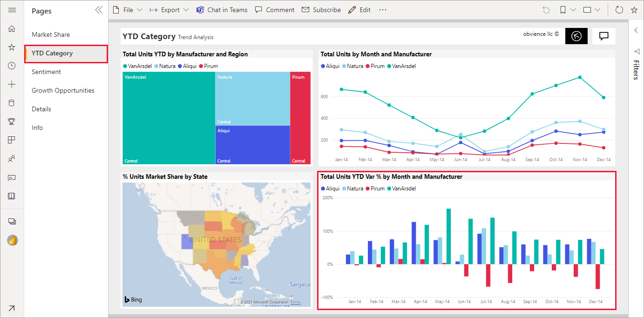Open more options ellipsis in toolbar
The width and height of the screenshot is (644, 318).
click(x=383, y=10)
